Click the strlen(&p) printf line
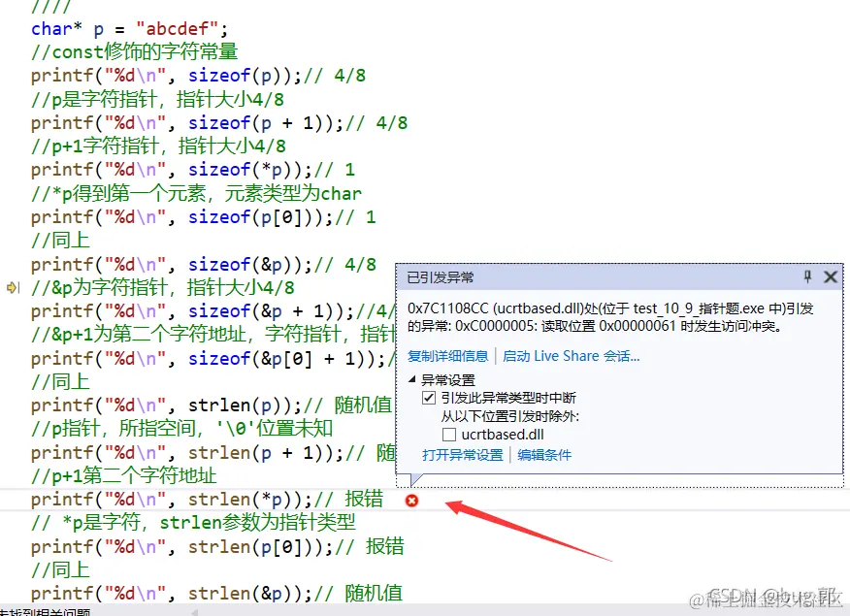 tap(216, 594)
